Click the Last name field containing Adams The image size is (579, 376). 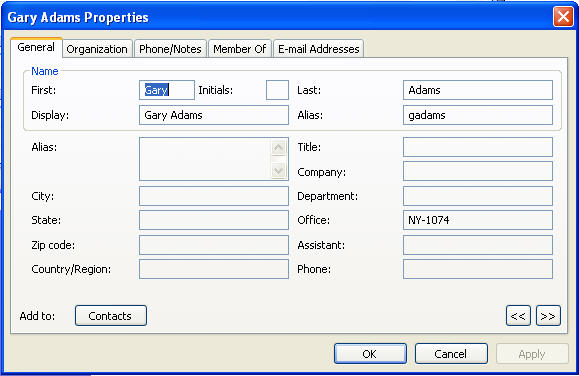click(478, 90)
